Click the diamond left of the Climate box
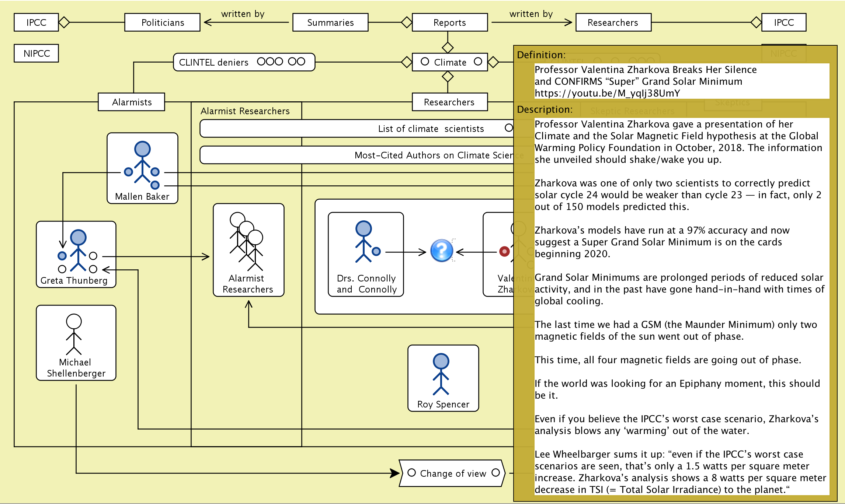845x504 pixels. coord(406,62)
